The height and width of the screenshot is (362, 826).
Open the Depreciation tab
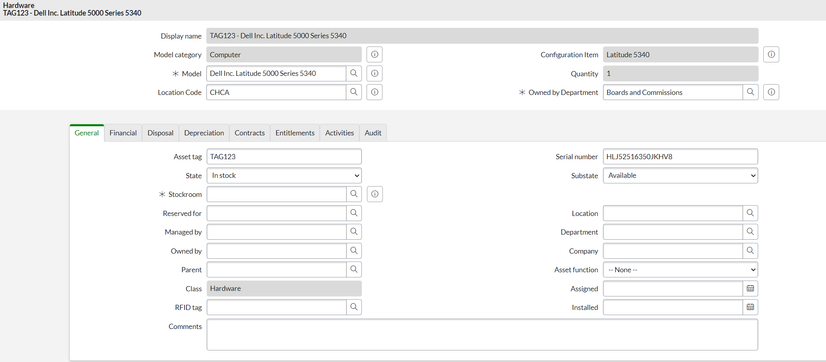coord(204,133)
